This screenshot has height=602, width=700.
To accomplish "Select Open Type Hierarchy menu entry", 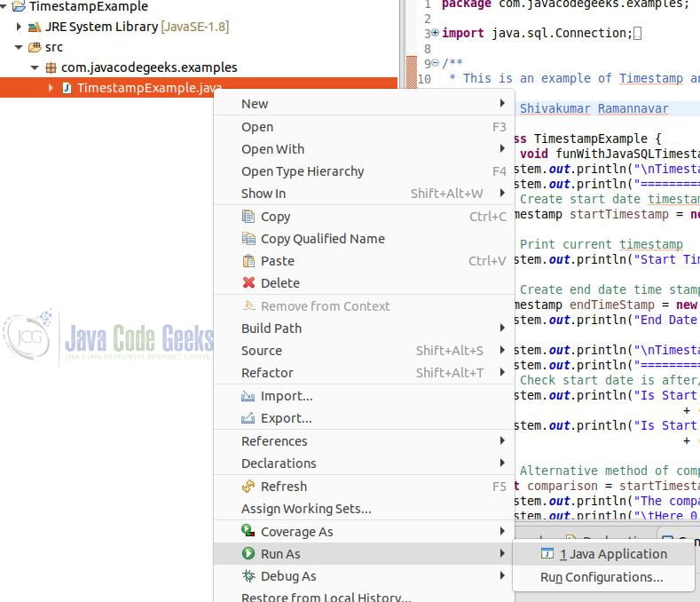I will [365, 171].
